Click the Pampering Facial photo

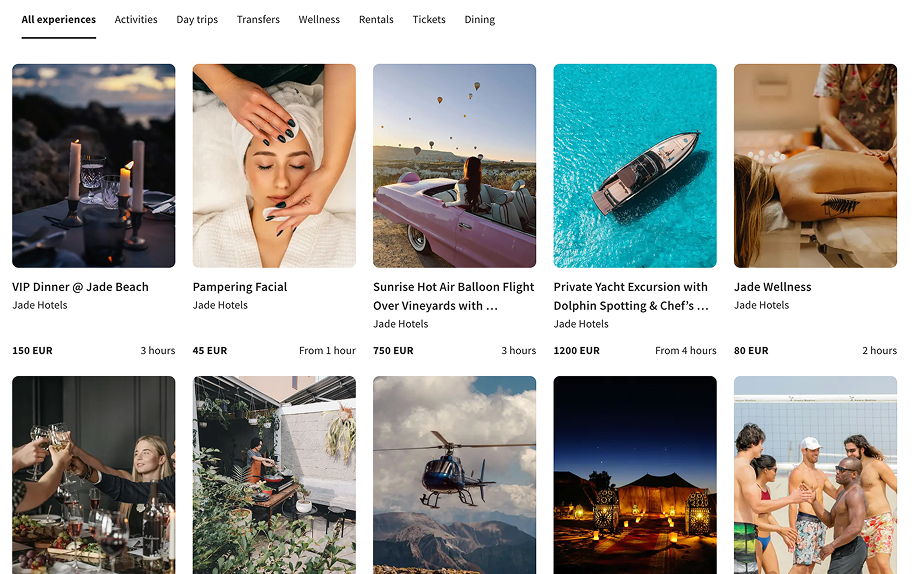pyautogui.click(x=274, y=165)
